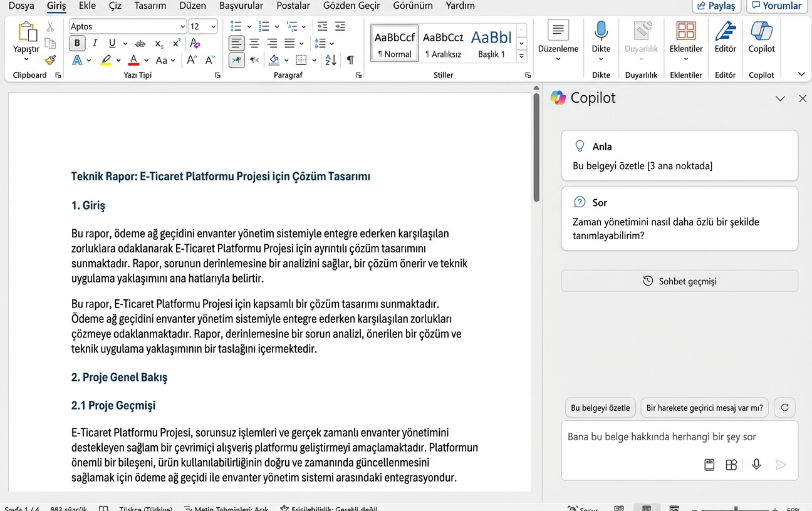Click the microphone icon in Copilot input
Viewport: 812px width, 511px height.
coord(756,465)
